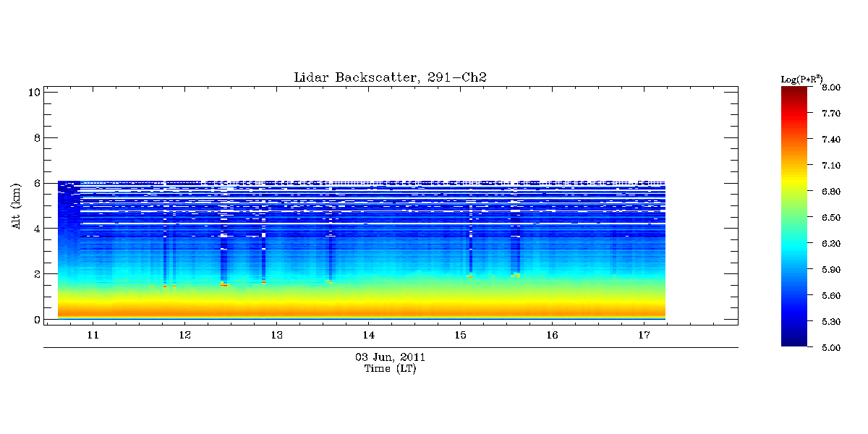
Task: Click the colorbar value '7.40'
Action: coord(831,140)
